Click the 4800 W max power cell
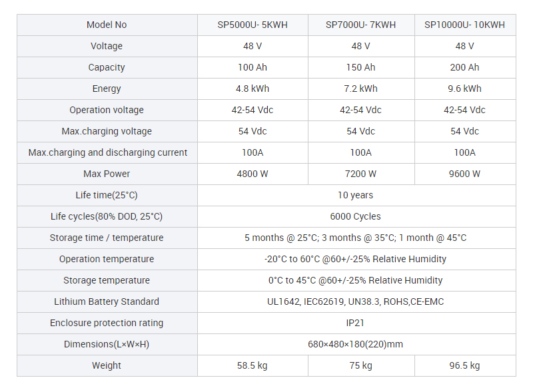This screenshot has width=533, height=392. point(253,174)
